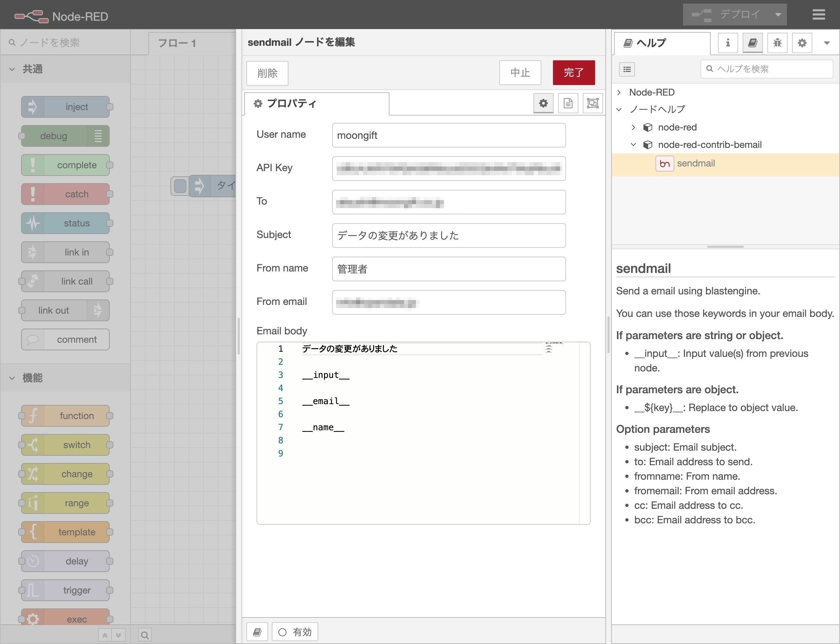The width and height of the screenshot is (840, 644).
Task: Click the 完了 done button
Action: 573,72
